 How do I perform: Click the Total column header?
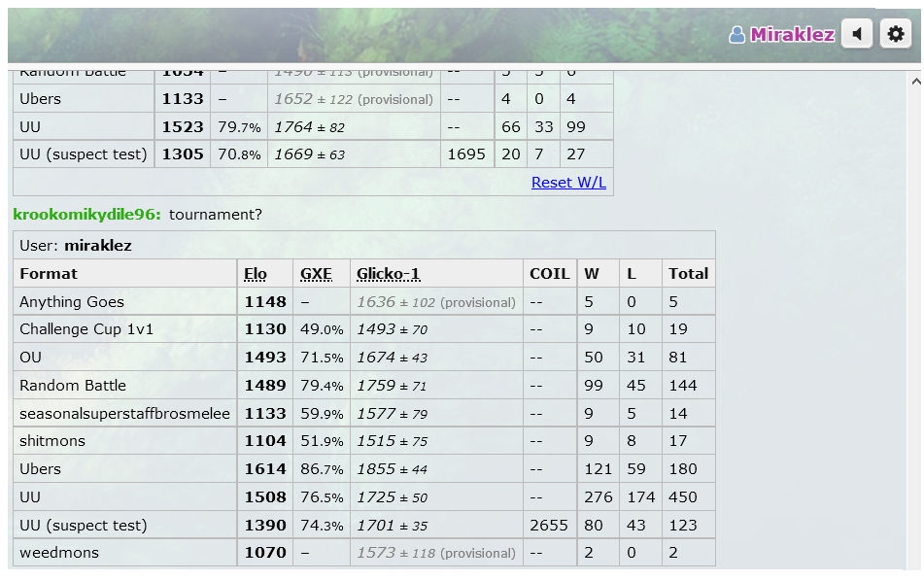(x=688, y=274)
